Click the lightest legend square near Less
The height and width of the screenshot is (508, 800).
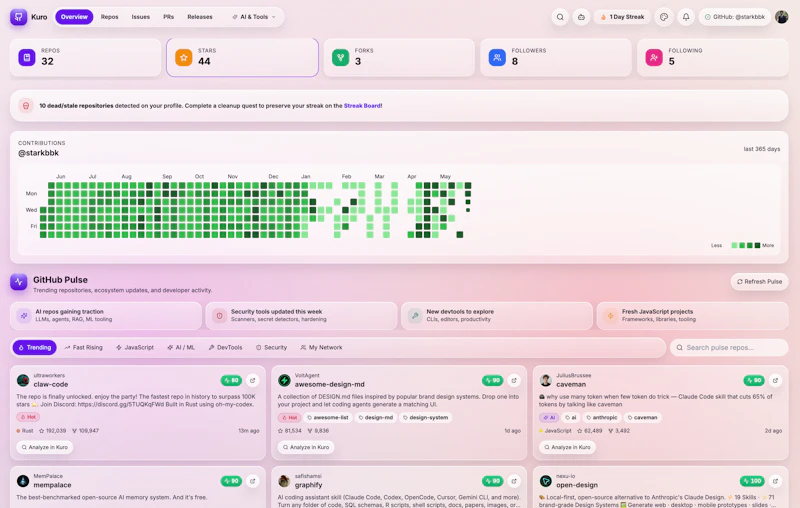click(x=734, y=245)
